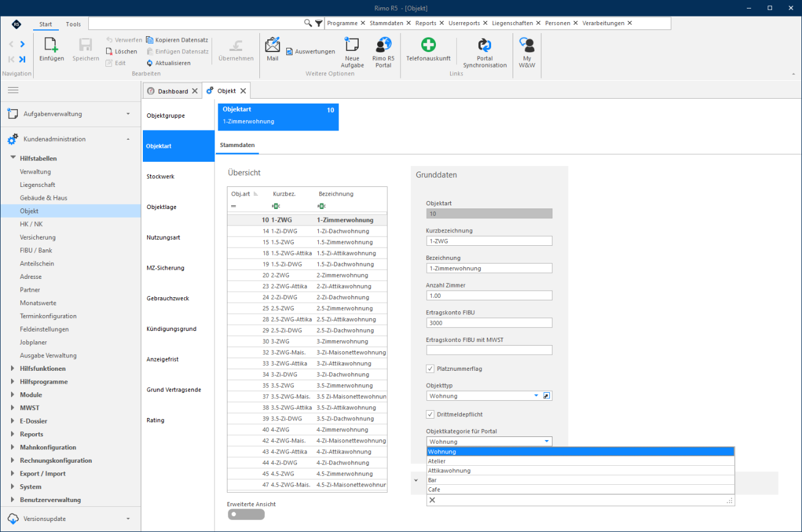
Task: Expand the Hilfsfunktionen tree node
Action: [x=13, y=368]
